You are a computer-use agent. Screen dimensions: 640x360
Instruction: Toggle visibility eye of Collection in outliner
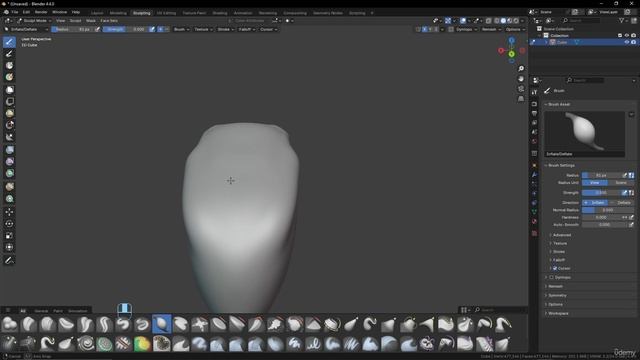(627, 36)
